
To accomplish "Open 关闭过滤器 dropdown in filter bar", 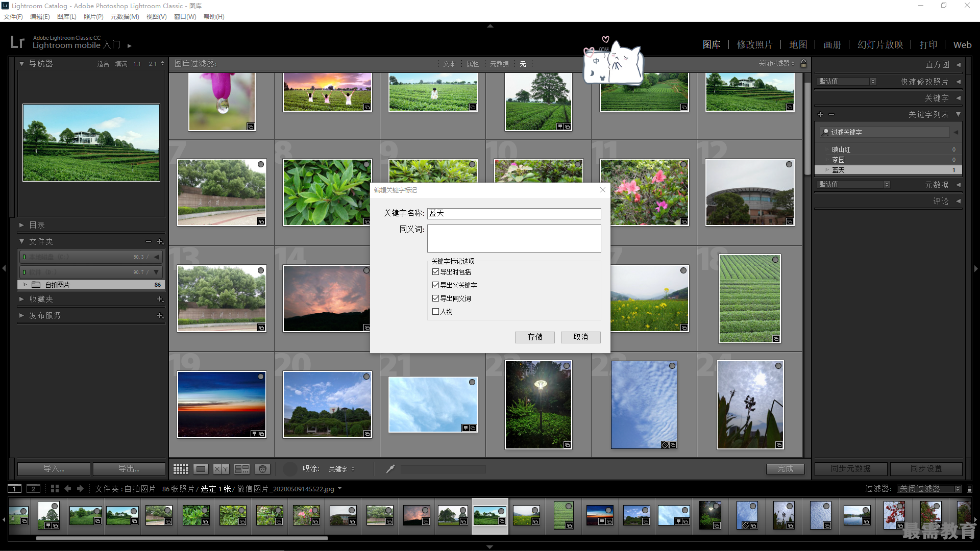I will click(776, 63).
